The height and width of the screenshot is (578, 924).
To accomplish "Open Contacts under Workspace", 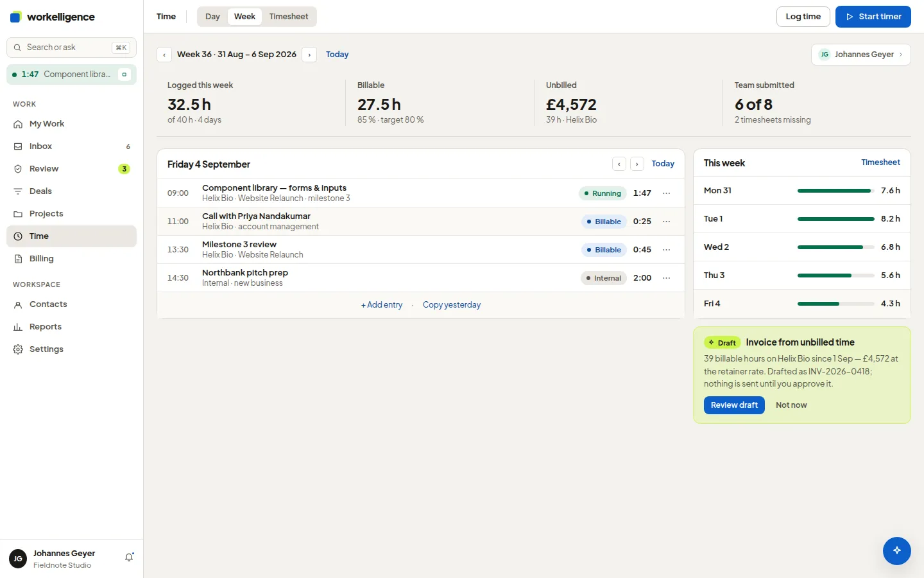I will point(71,304).
